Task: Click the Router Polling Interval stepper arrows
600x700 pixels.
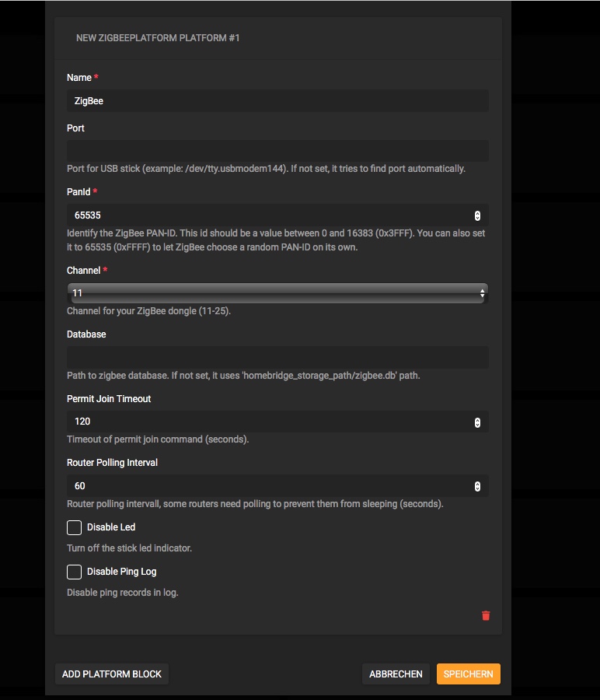Action: [477, 486]
